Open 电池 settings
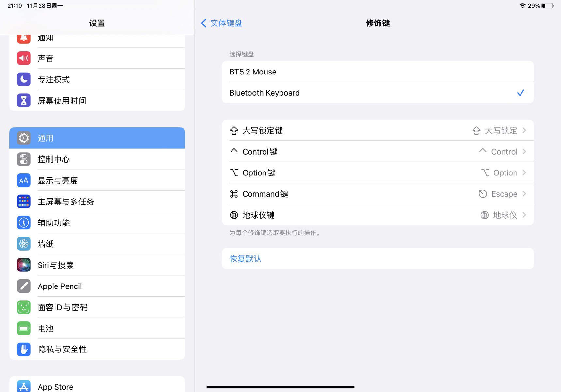Screen dimensions: 561x392 (97, 328)
